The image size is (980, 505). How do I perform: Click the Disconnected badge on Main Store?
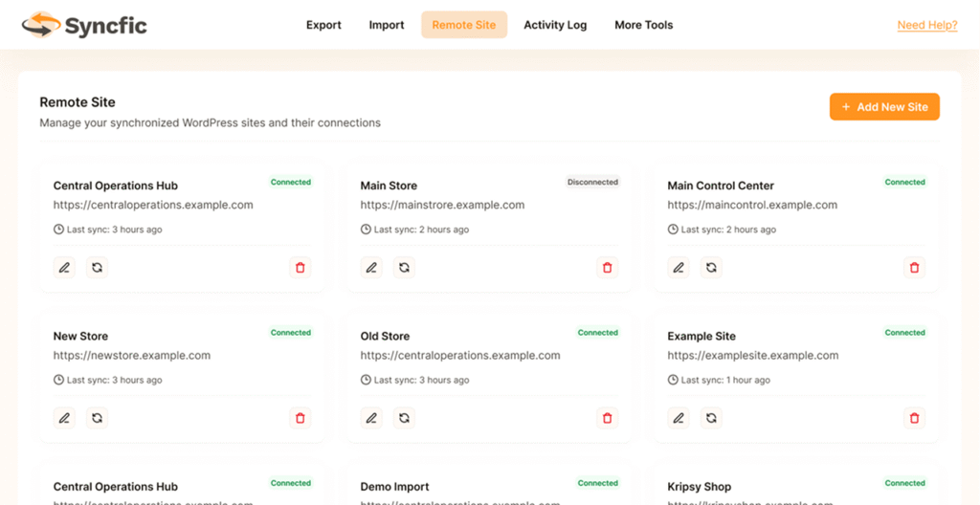point(592,182)
